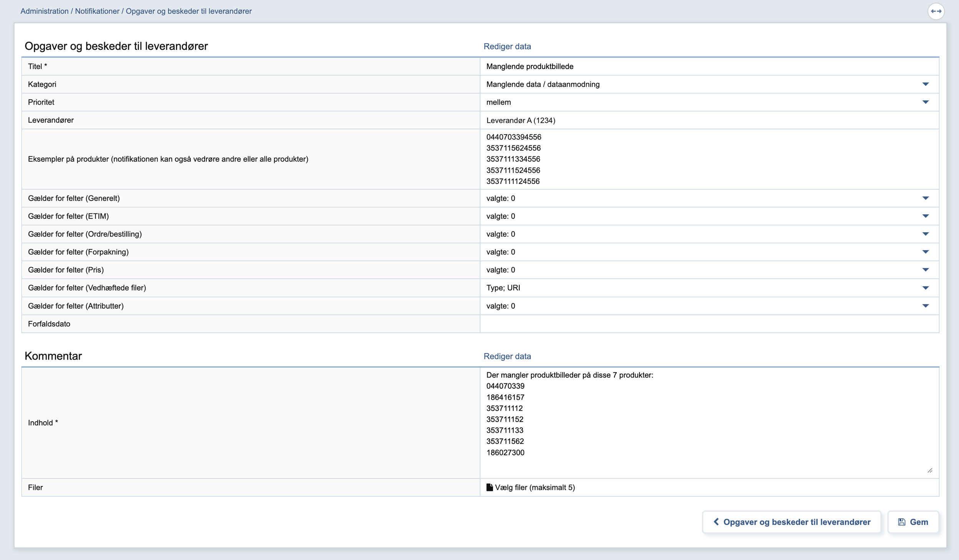Expand Gælder for felter (ETIM) dropdown
Image resolution: width=959 pixels, height=560 pixels.
click(925, 216)
